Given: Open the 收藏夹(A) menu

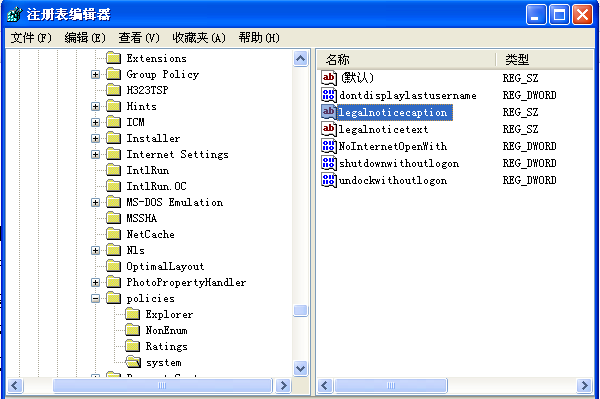Looking at the screenshot, I should [x=199, y=37].
